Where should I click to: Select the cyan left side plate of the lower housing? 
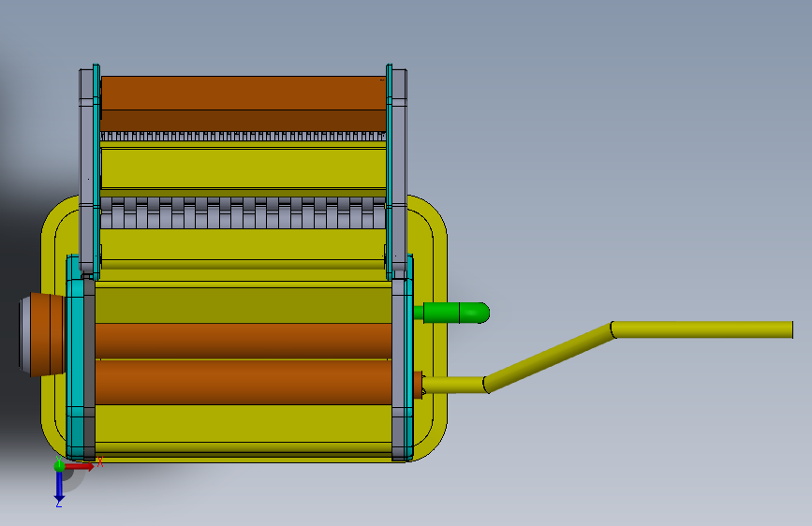pyautogui.click(x=75, y=358)
